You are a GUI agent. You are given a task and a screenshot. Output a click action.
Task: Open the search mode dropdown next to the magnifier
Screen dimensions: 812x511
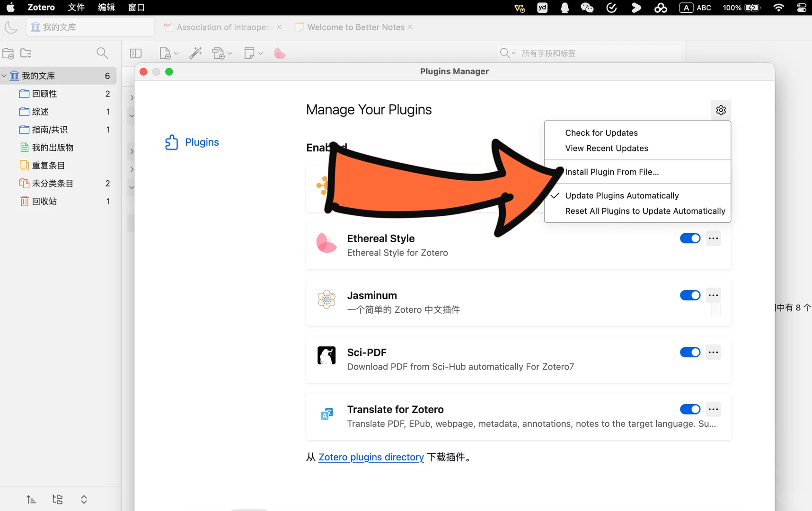point(513,53)
